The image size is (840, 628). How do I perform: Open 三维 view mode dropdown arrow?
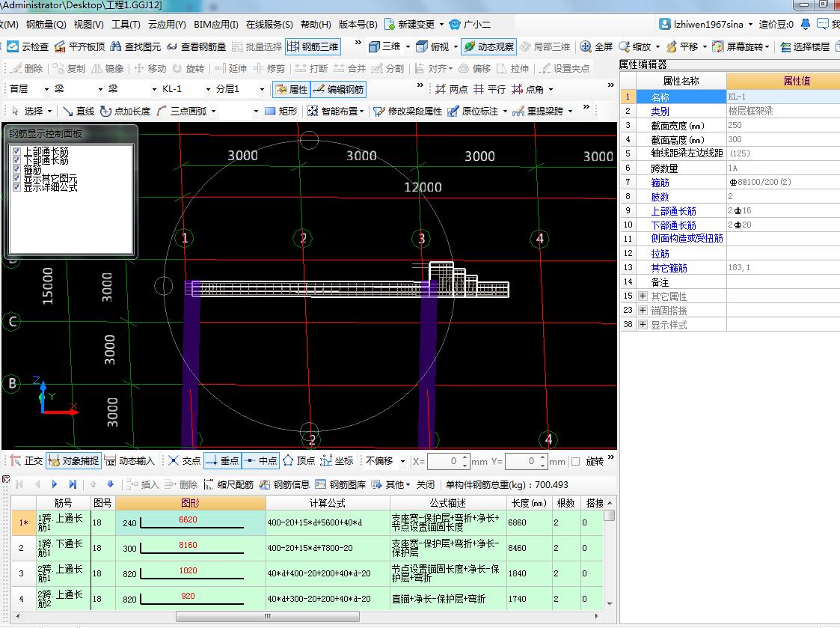click(x=408, y=47)
